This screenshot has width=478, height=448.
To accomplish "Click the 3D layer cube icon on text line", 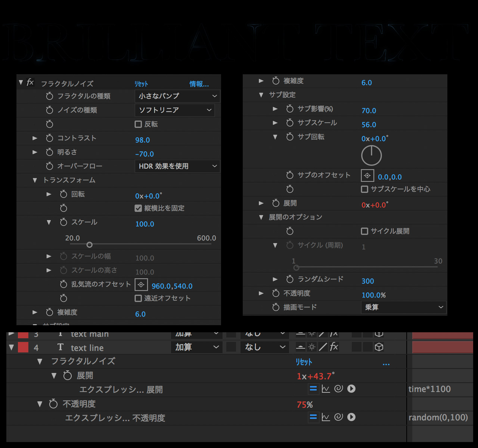I will [379, 347].
